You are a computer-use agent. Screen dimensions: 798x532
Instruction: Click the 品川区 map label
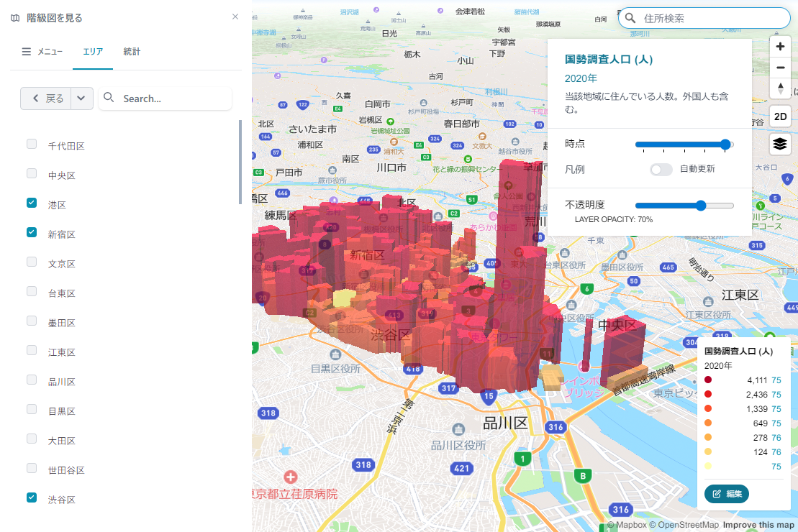[x=505, y=423]
